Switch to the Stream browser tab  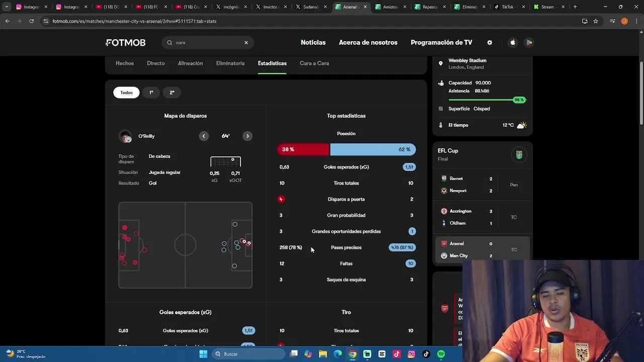(549, 7)
